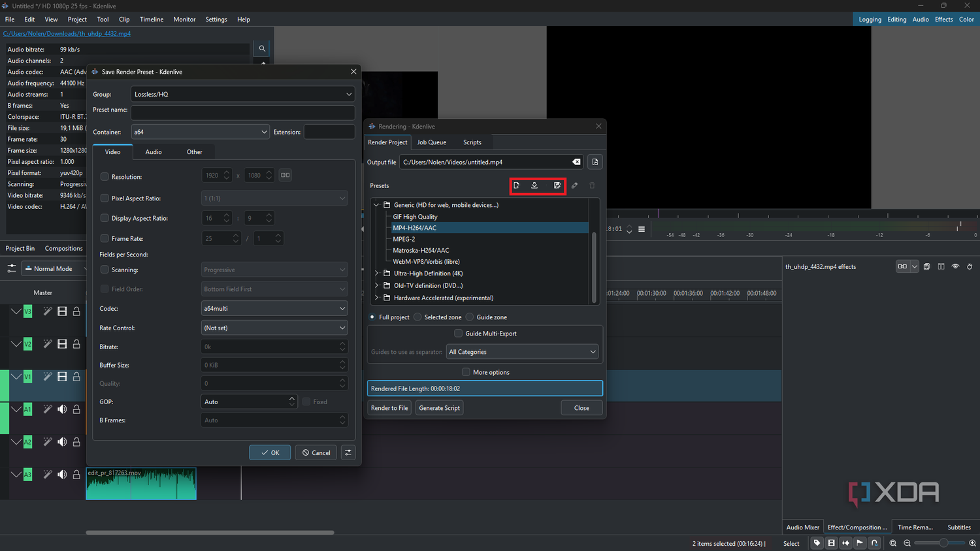Screen dimensions: 980x551
Task: Lock audio track A2
Action: coord(76,442)
